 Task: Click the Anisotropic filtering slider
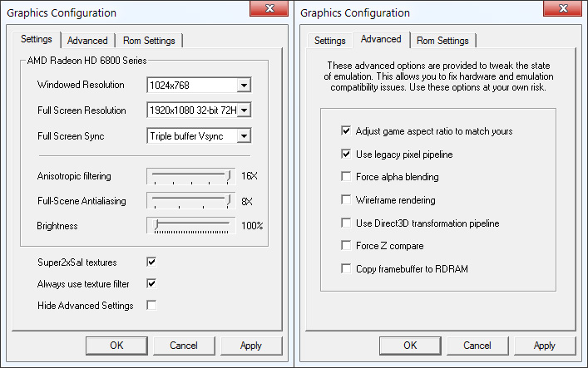tap(189, 176)
